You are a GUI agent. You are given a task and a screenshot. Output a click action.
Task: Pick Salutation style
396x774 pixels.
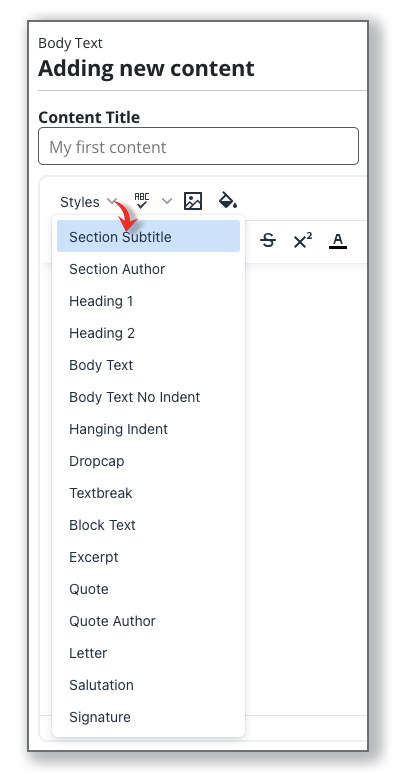(148, 685)
